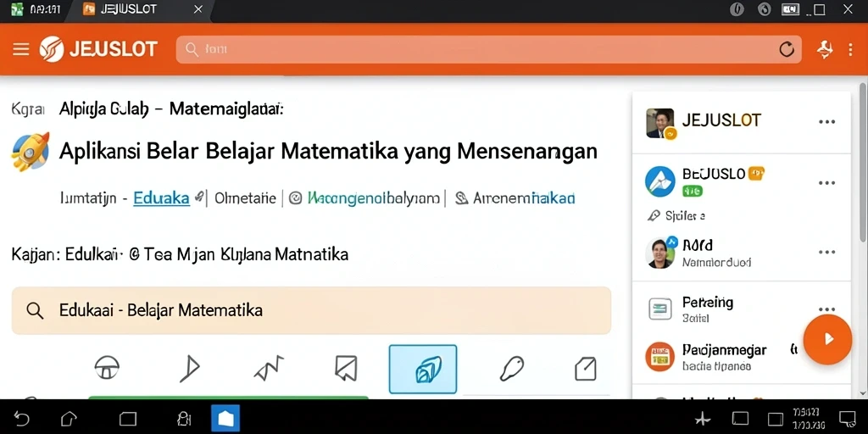The image size is (868, 434).
Task: Click the Perreing list icon
Action: 659,309
